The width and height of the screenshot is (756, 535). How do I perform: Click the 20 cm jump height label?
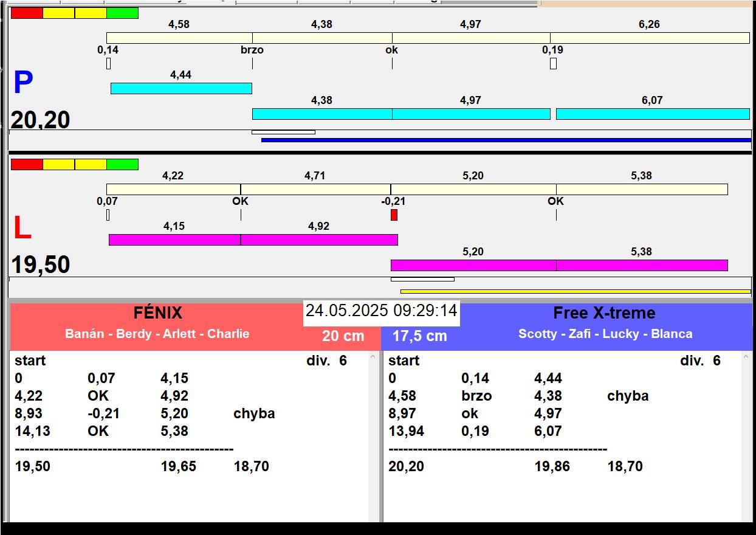343,336
